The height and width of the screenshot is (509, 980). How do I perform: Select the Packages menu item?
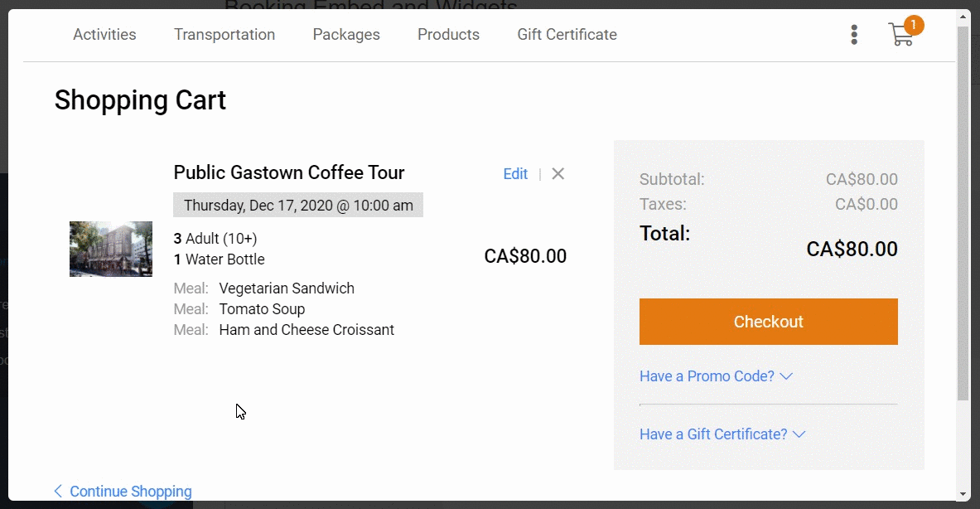click(346, 34)
